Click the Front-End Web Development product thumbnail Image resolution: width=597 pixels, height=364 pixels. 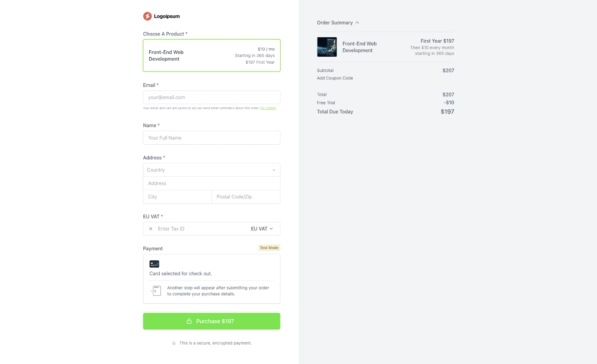click(327, 47)
